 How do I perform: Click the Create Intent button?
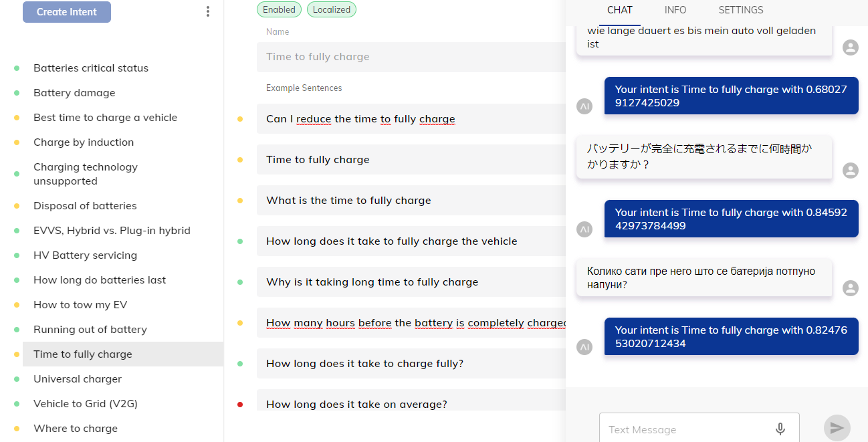(x=67, y=12)
